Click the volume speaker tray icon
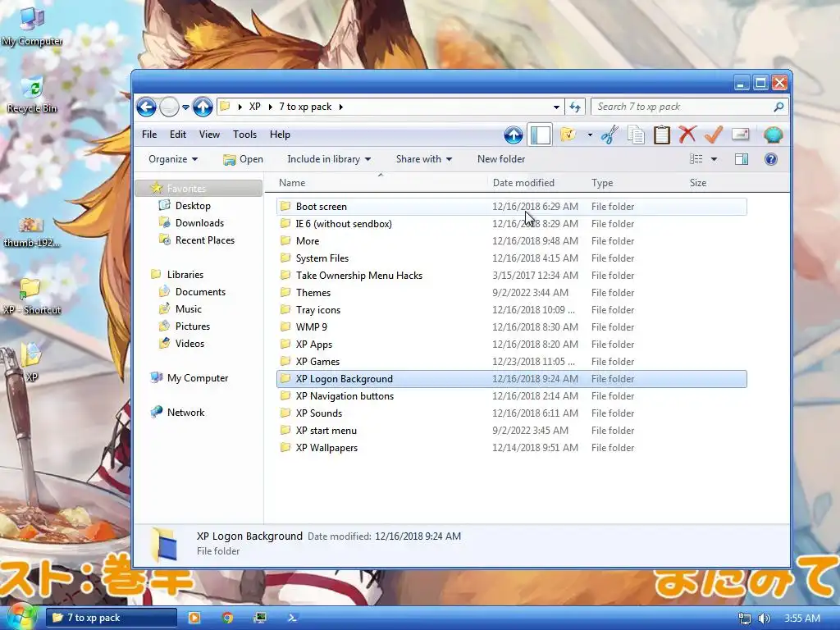This screenshot has height=630, width=840. pos(765,619)
